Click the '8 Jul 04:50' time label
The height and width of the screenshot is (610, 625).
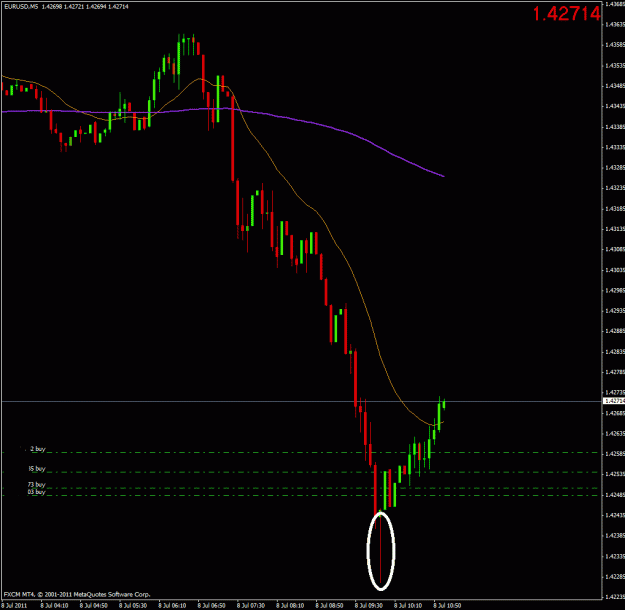(94, 606)
